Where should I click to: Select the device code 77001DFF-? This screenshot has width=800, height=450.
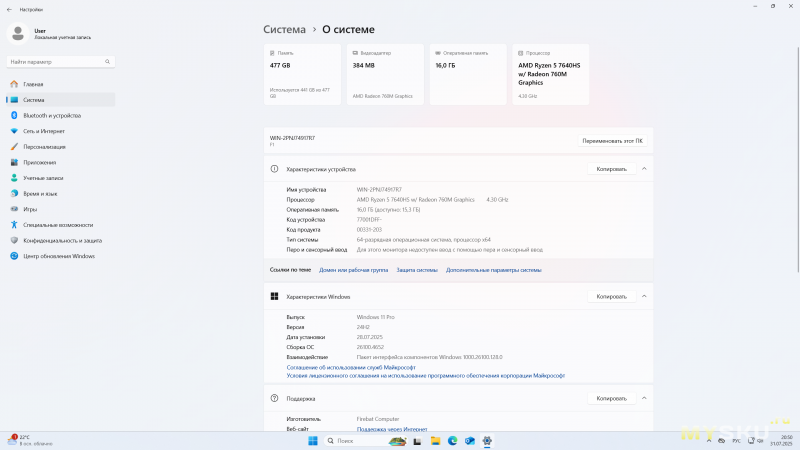pyautogui.click(x=369, y=219)
